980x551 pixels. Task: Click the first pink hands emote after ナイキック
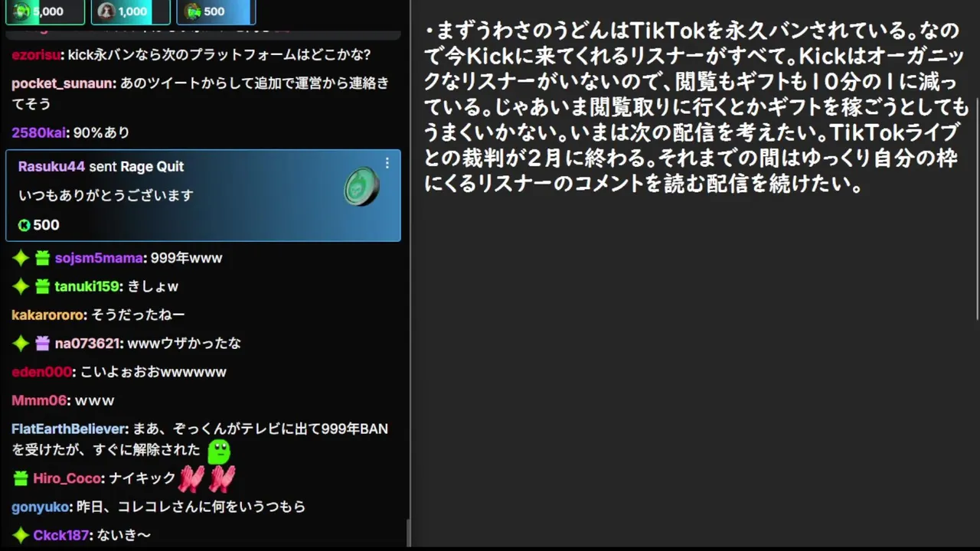click(x=191, y=478)
